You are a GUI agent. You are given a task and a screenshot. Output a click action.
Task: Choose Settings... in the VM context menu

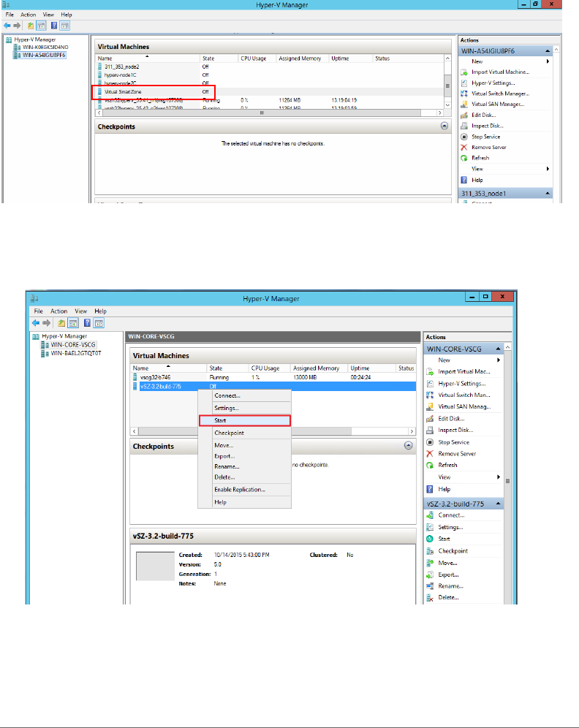pos(245,409)
